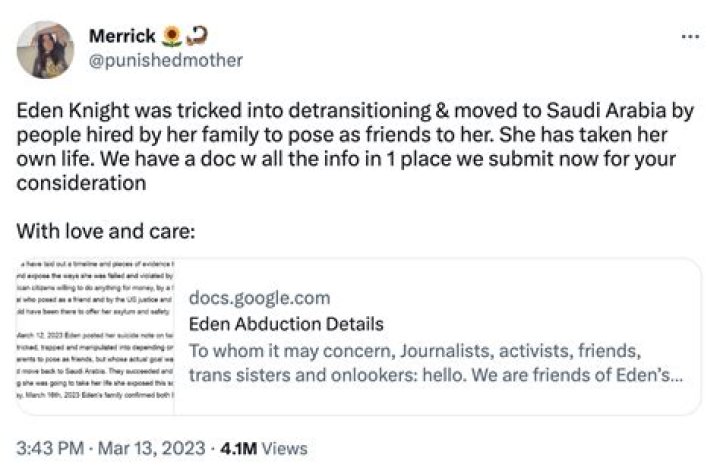This screenshot has height=474, width=720.
Task: Click the 'To whom it may concern' description
Action: coord(414,352)
